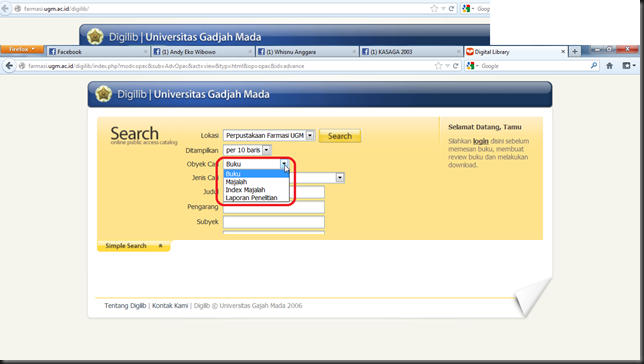Open a new tab with plus button

(x=575, y=51)
